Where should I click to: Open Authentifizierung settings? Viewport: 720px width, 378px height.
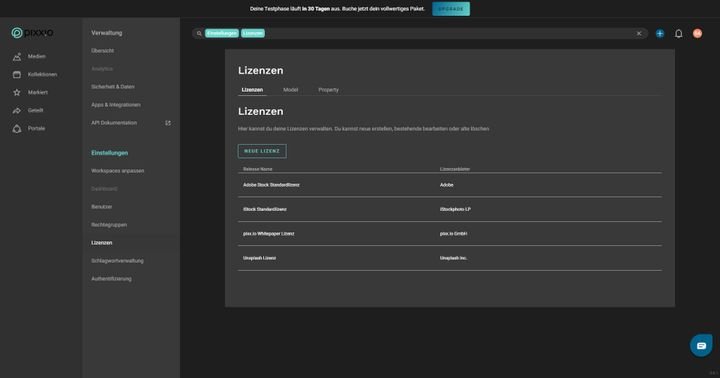[x=111, y=279]
